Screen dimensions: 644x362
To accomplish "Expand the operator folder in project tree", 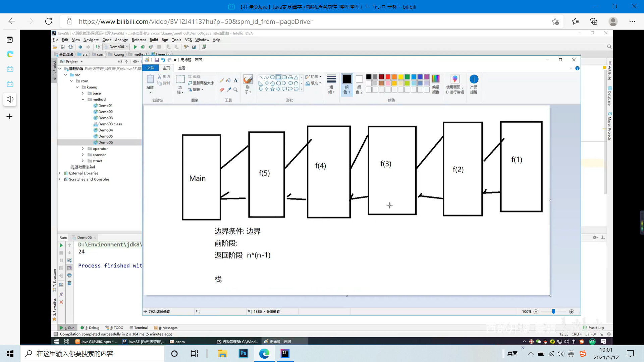I will pos(83,148).
